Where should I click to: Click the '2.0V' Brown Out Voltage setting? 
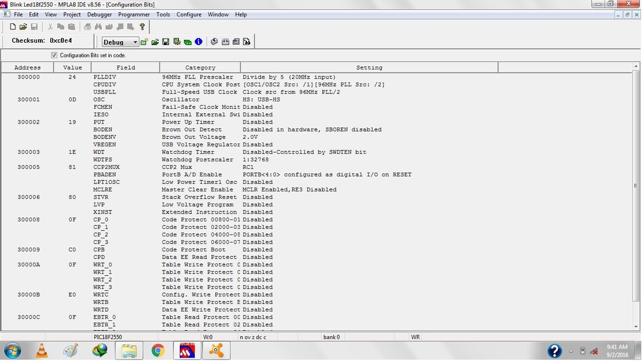[x=250, y=137]
